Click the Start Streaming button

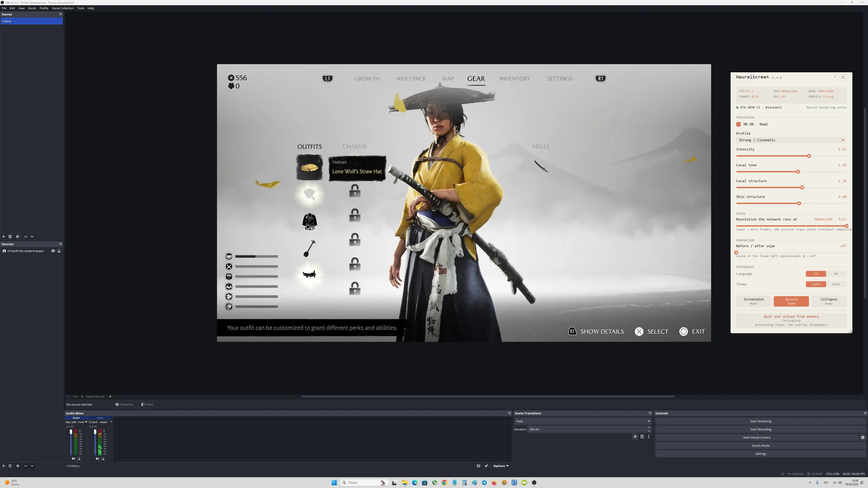point(760,421)
